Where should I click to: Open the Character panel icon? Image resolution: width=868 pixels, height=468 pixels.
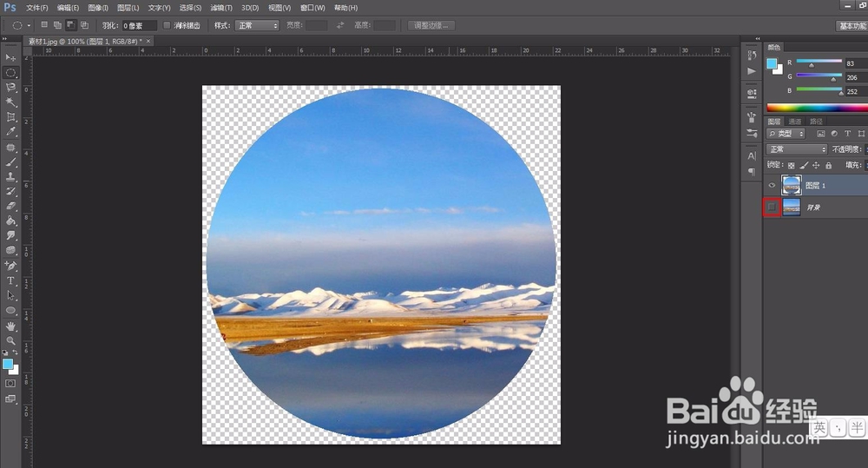click(x=752, y=156)
